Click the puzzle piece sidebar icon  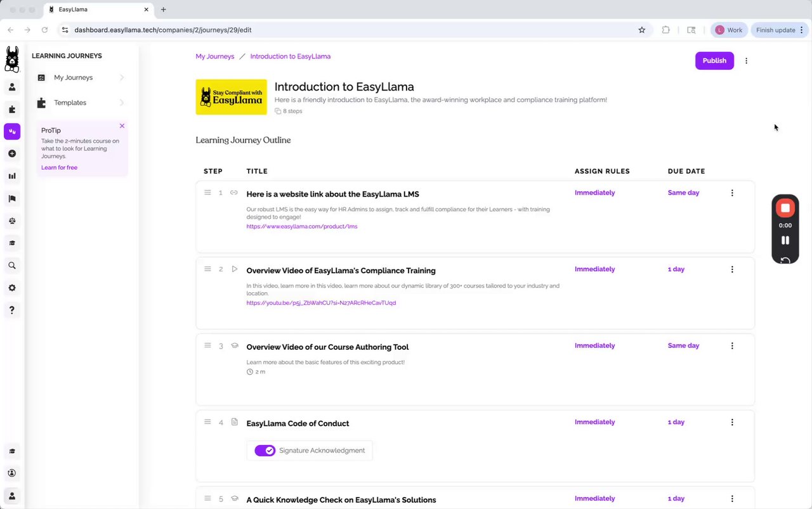[12, 109]
